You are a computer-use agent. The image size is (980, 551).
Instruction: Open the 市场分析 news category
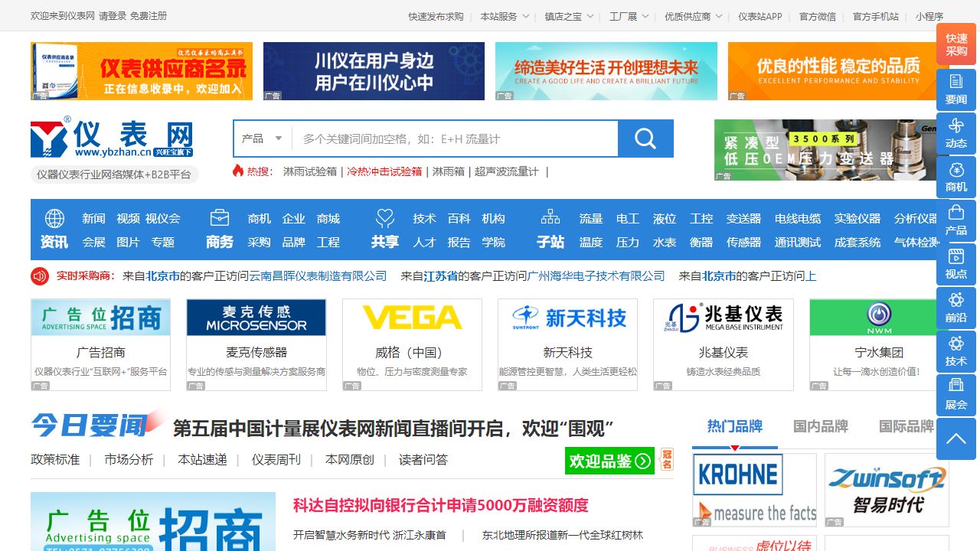(129, 460)
